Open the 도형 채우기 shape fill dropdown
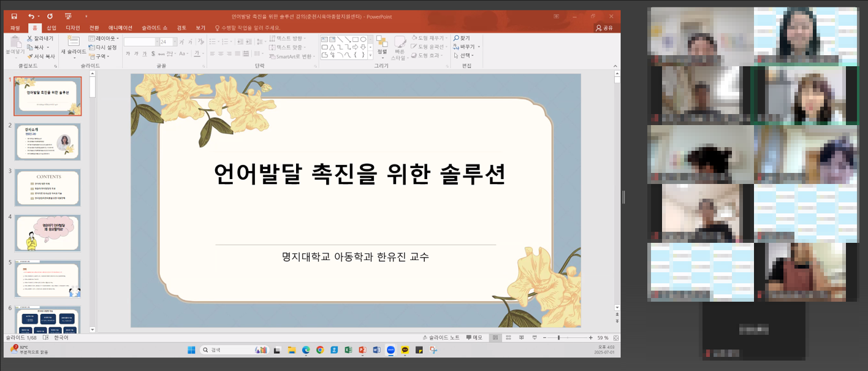The width and height of the screenshot is (868, 371). pyautogui.click(x=430, y=38)
